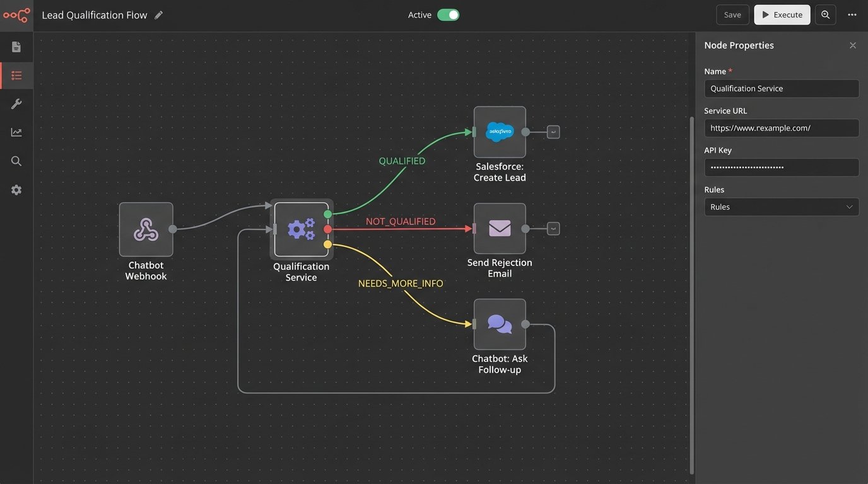The width and height of the screenshot is (868, 484).
Task: Open the Rules dropdown in Node Properties
Action: tap(782, 207)
